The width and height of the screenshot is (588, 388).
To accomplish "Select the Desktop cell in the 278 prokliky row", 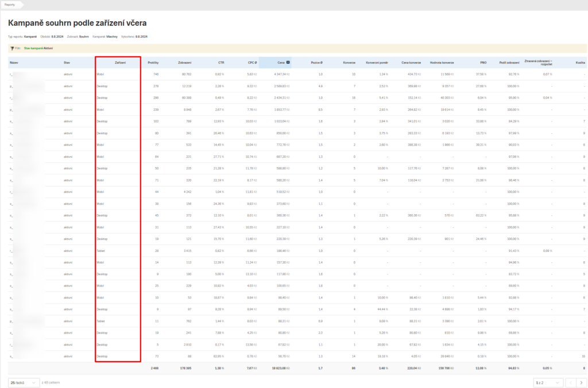I will click(102, 86).
